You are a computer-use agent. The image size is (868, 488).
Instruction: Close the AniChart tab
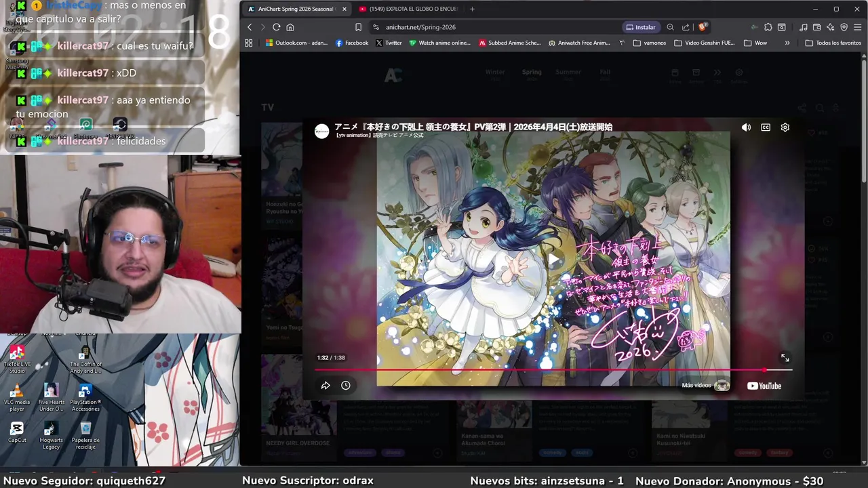point(344,9)
